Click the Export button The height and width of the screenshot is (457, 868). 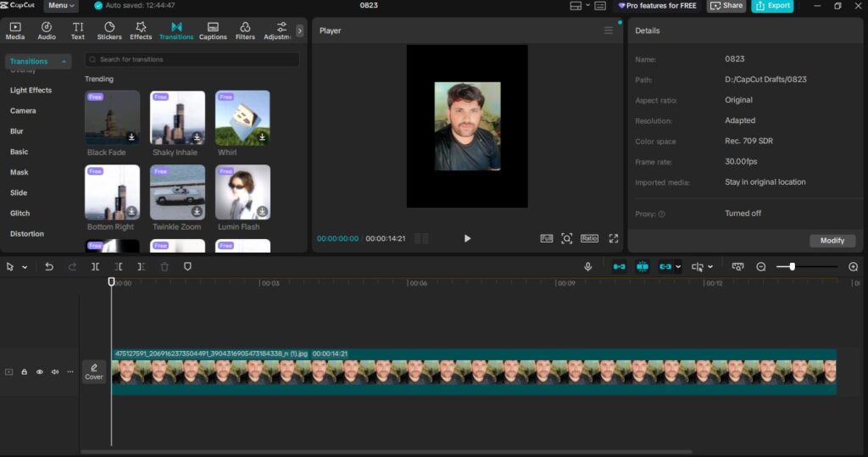772,6
